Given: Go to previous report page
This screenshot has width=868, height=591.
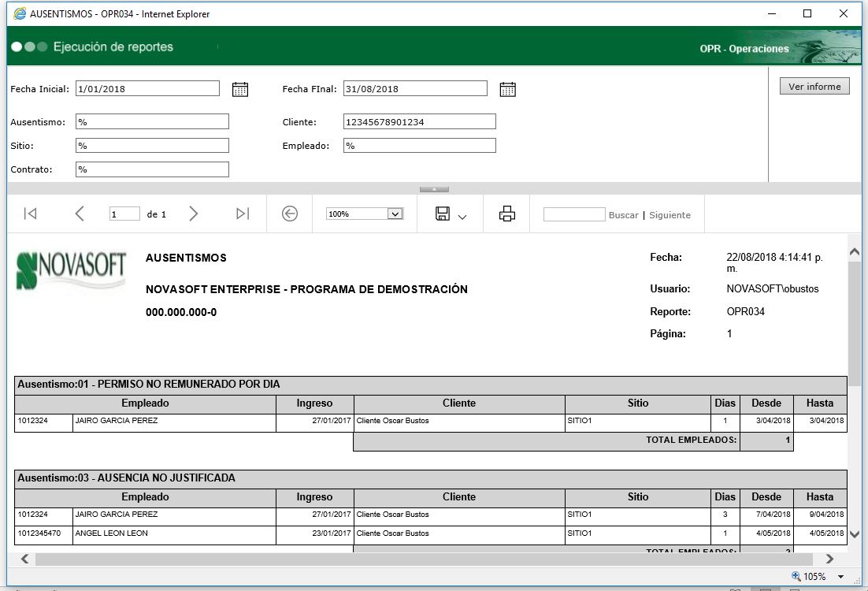Looking at the screenshot, I should [80, 214].
